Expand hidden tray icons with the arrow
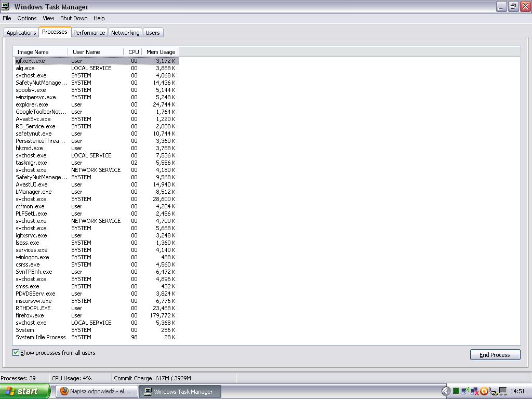Viewport: 532px width, 399px height. pos(446,391)
